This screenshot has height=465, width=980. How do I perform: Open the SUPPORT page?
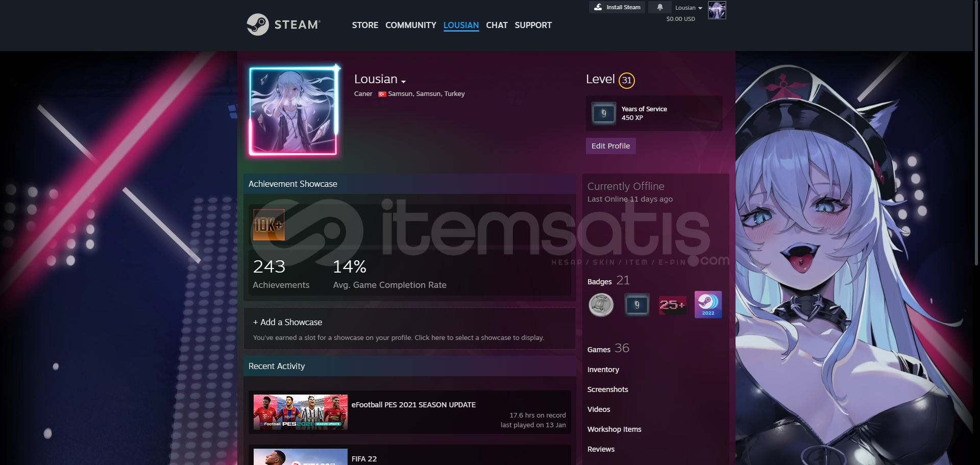coord(533,25)
